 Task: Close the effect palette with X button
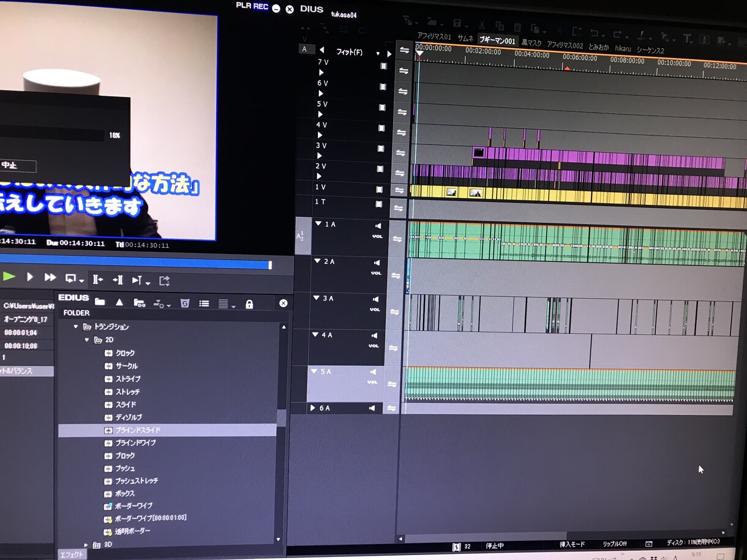tap(283, 304)
